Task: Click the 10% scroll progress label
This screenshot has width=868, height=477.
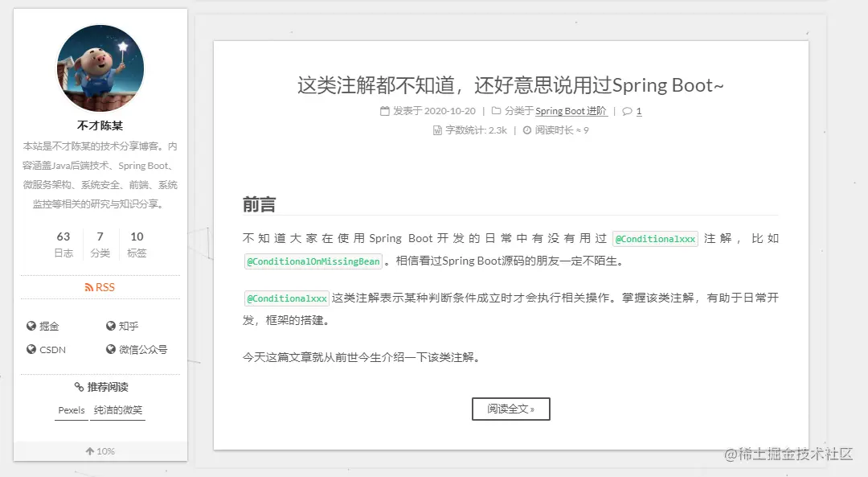Action: click(106, 451)
